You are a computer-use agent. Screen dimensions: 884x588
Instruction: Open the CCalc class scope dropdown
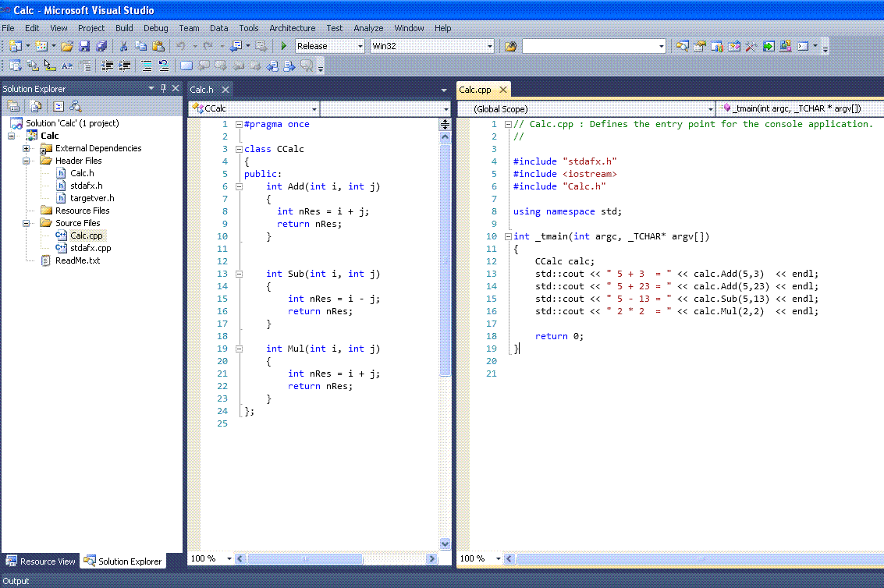[314, 109]
